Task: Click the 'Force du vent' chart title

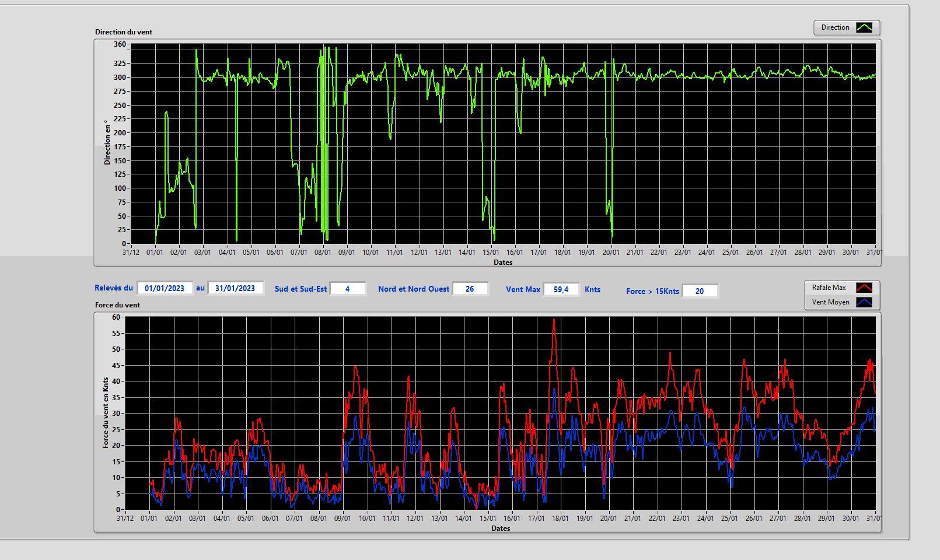Action: coord(118,305)
